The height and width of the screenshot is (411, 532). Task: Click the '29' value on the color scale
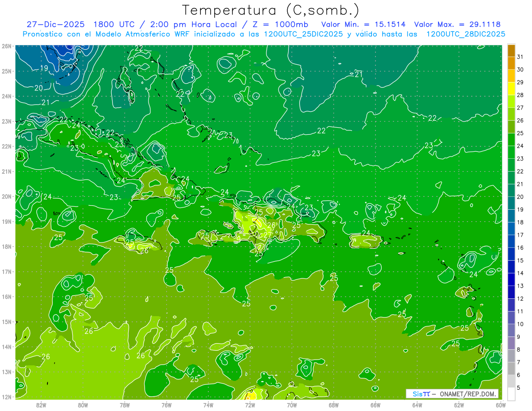point(520,82)
